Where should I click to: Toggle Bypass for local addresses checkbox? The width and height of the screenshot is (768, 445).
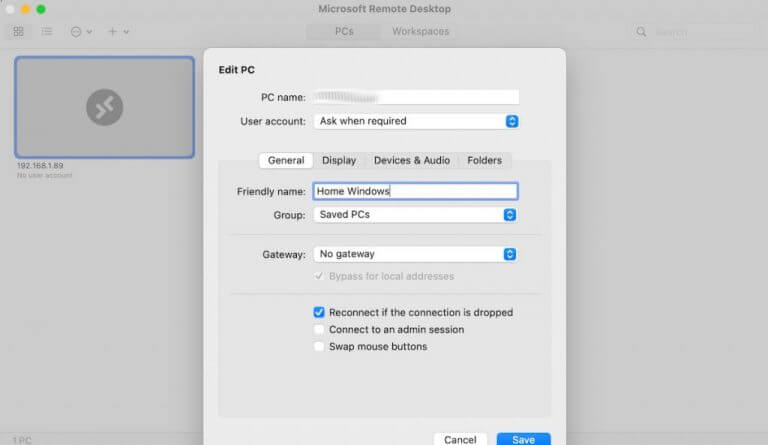[319, 276]
